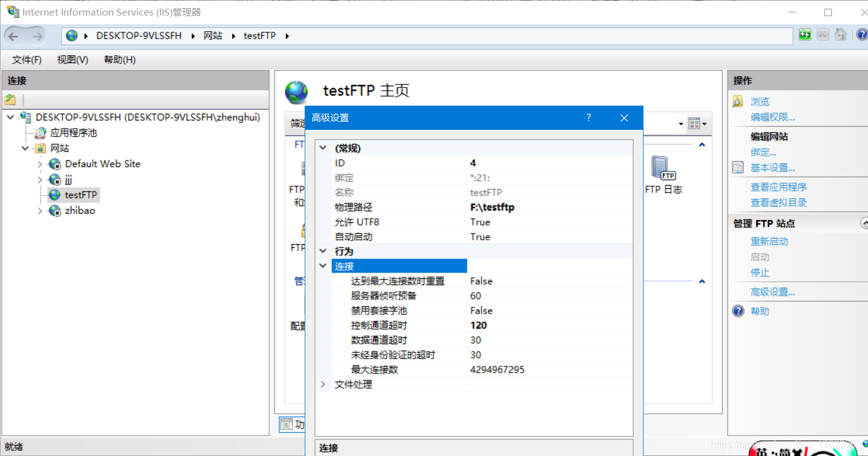Screen dimensions: 868x456
Task: Collapse the 管理 FTP 站点 actions section
Action: 864,222
